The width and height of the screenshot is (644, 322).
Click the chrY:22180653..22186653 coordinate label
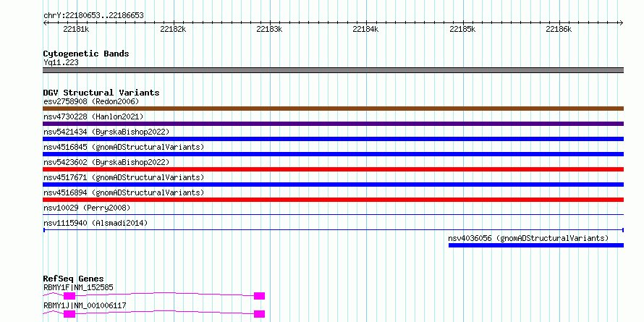pos(93,16)
